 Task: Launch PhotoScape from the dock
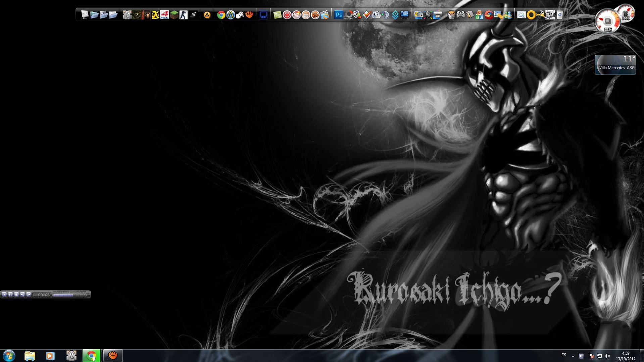(349, 15)
